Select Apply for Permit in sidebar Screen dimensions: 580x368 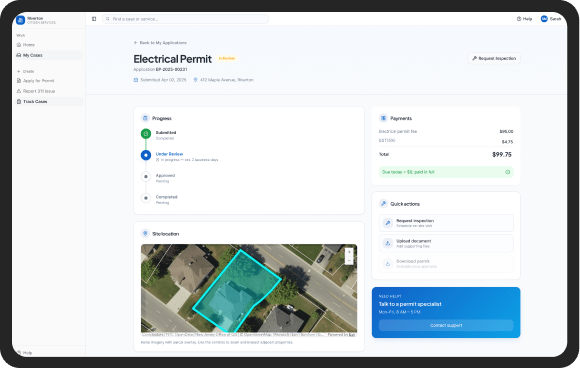pos(48,81)
